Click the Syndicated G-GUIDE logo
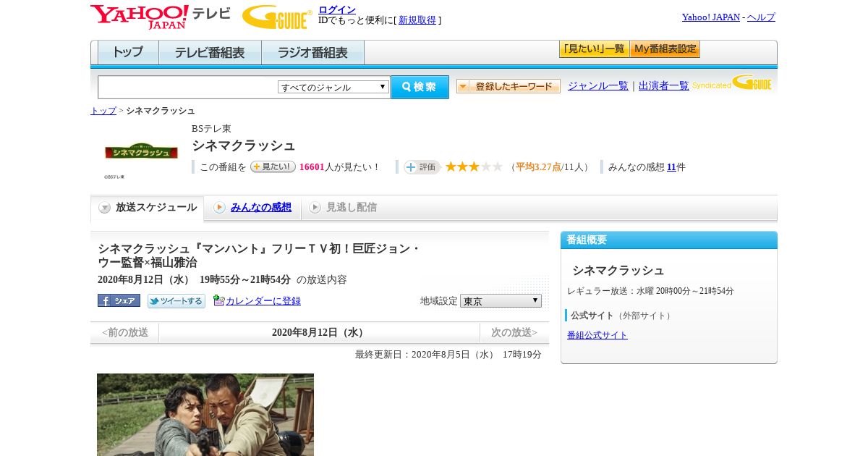Image resolution: width=868 pixels, height=456 pixels. click(732, 83)
